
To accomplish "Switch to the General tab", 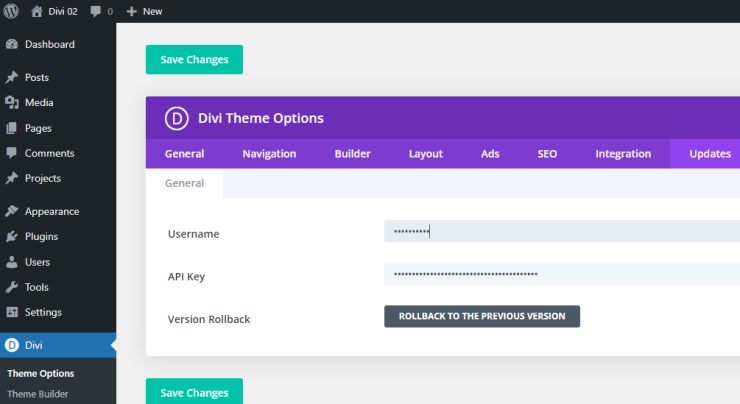I will pos(185,153).
